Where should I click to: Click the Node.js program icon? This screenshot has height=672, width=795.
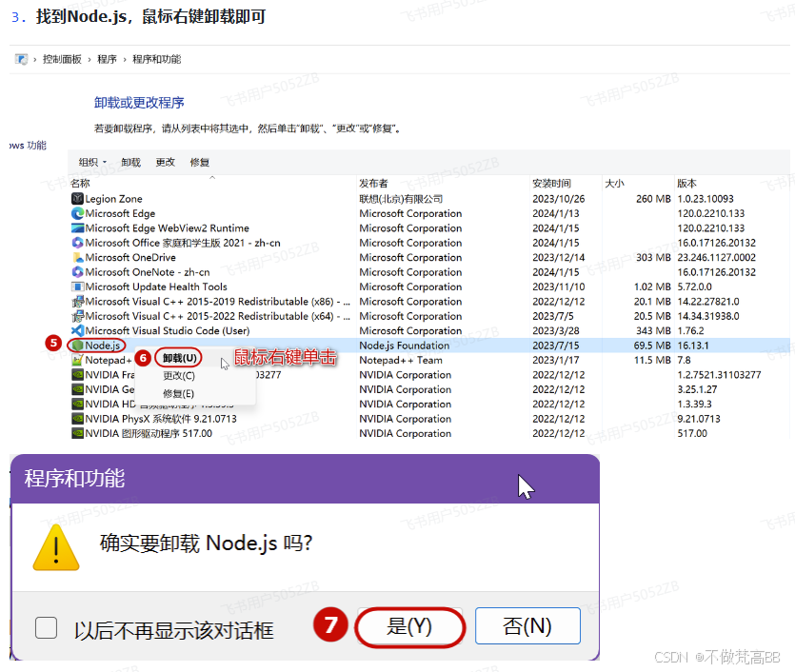pos(77,346)
